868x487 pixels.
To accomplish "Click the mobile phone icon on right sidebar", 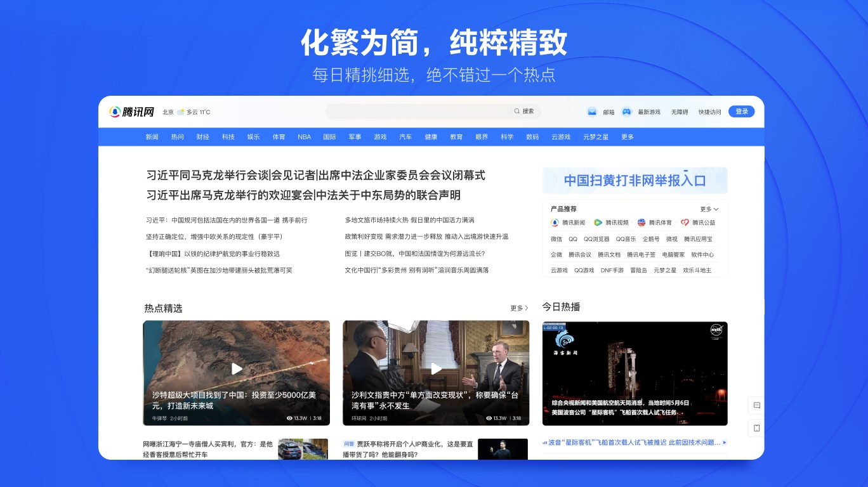I will tap(756, 428).
